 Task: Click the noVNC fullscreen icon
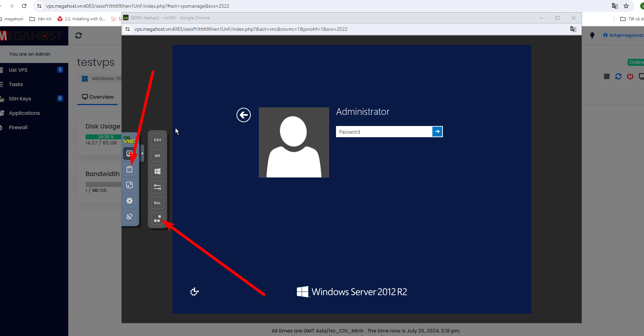pyautogui.click(x=129, y=185)
